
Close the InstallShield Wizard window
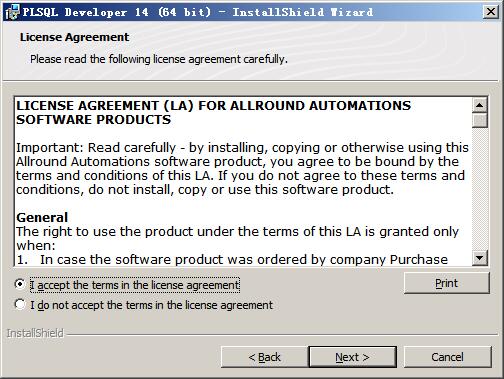pyautogui.click(x=490, y=12)
